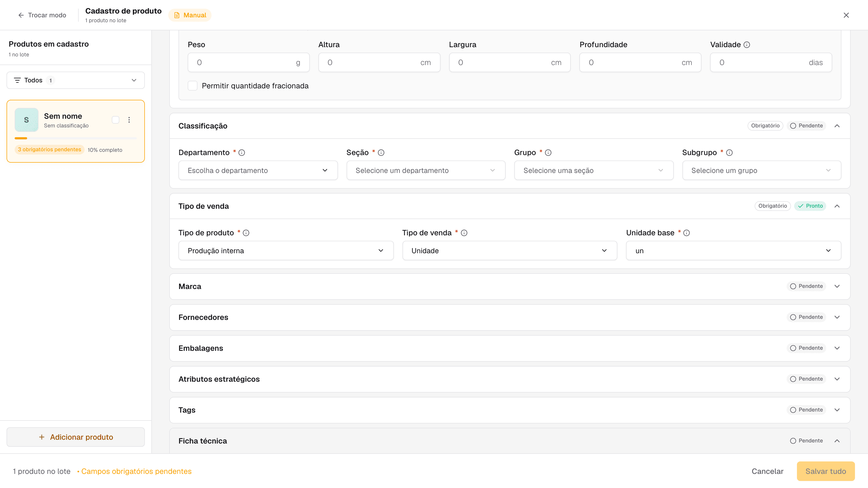Click Obrigatório badge in Classificação header
This screenshot has height=488, width=868.
click(765, 126)
